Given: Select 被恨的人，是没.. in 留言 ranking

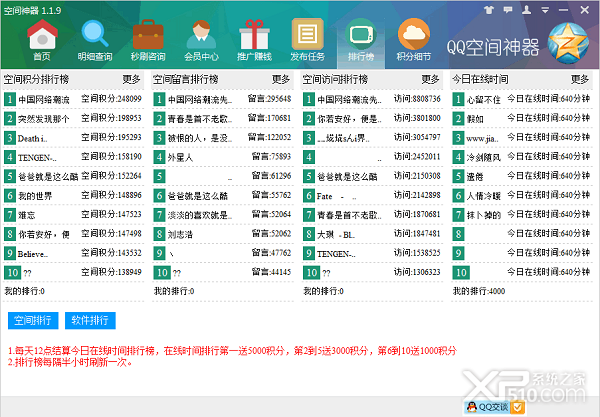Looking at the screenshot, I should tap(200, 138).
